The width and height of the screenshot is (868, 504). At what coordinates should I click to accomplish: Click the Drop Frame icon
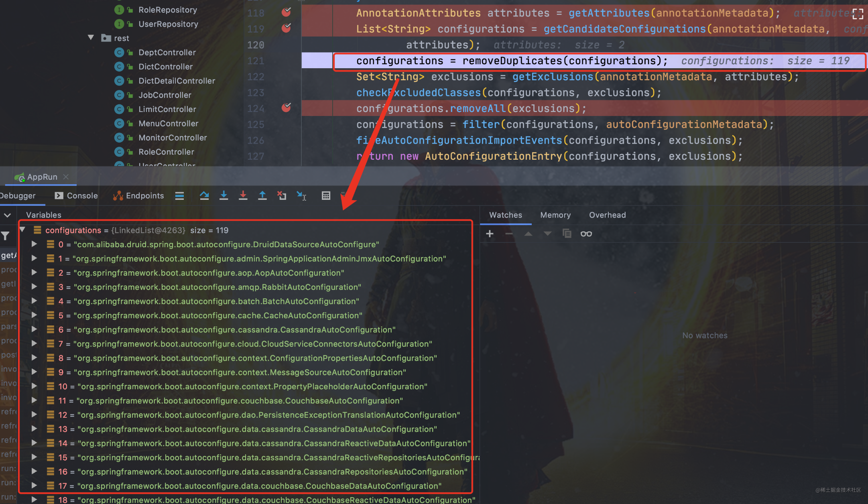[282, 195]
